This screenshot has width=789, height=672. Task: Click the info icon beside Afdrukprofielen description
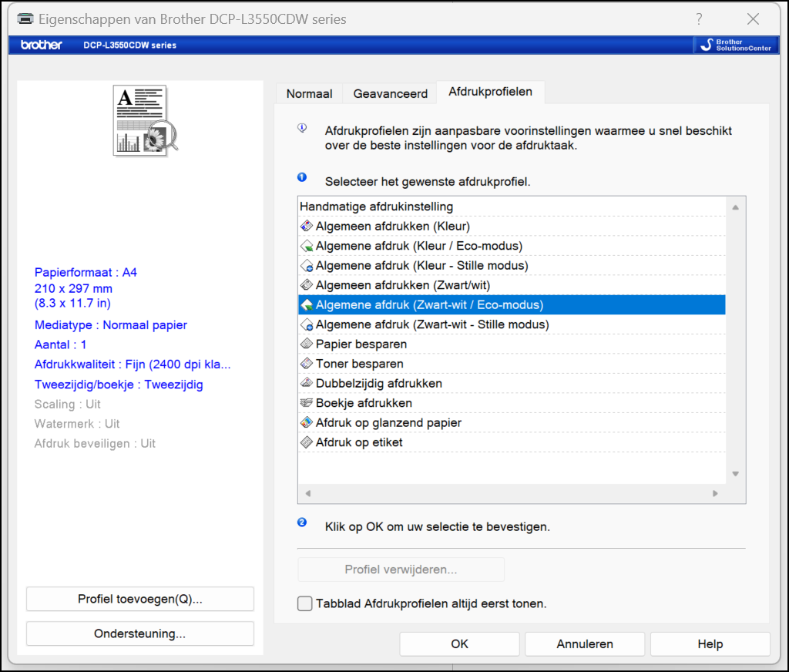click(x=302, y=128)
